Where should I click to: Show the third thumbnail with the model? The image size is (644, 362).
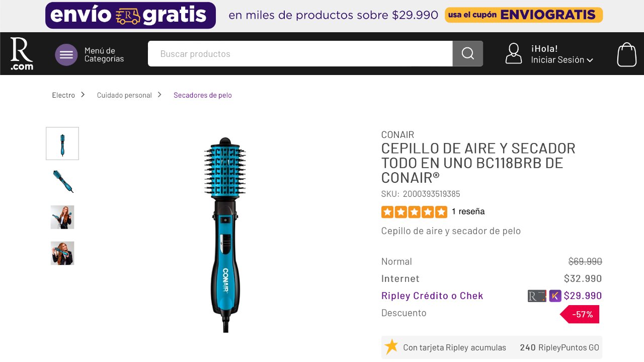62,217
